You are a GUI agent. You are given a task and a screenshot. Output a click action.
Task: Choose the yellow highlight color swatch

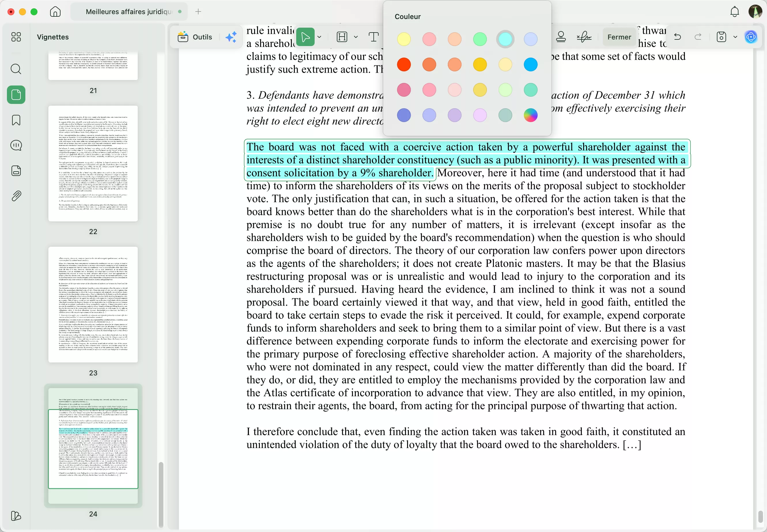click(x=404, y=39)
